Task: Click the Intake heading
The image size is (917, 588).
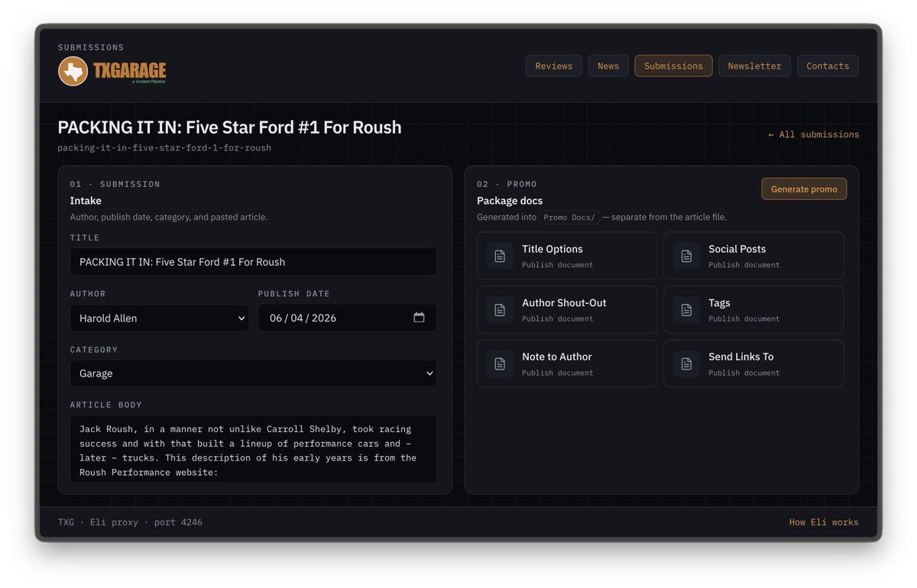Action: tap(86, 201)
